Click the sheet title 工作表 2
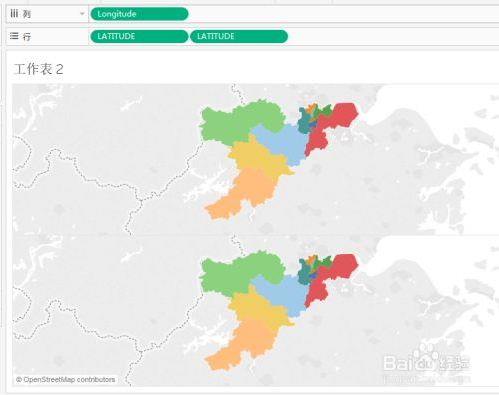 click(x=39, y=69)
